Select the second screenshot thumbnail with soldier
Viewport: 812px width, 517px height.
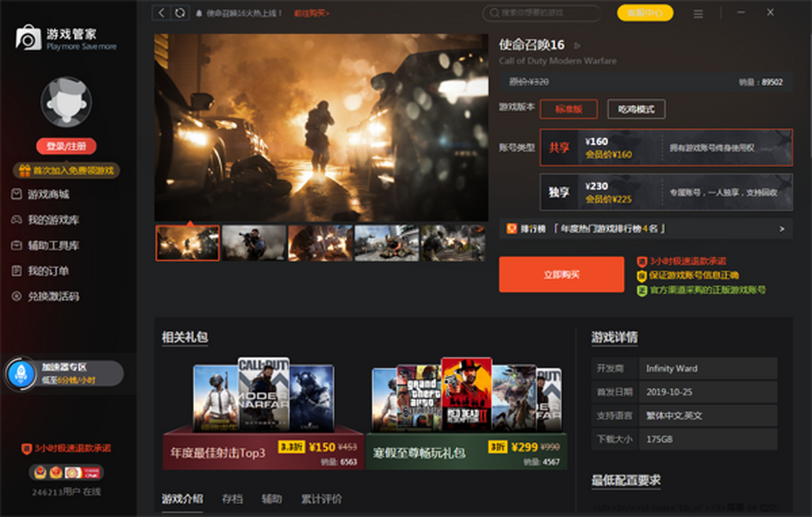(254, 243)
